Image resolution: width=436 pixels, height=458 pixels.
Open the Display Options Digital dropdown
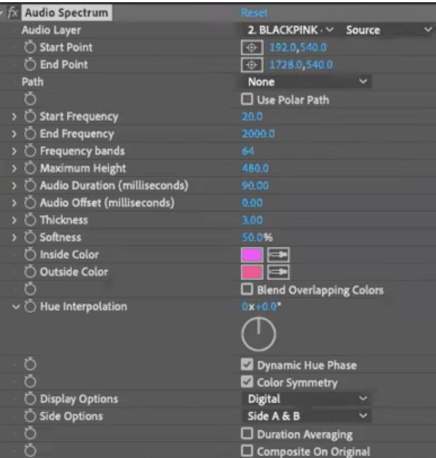pos(306,399)
